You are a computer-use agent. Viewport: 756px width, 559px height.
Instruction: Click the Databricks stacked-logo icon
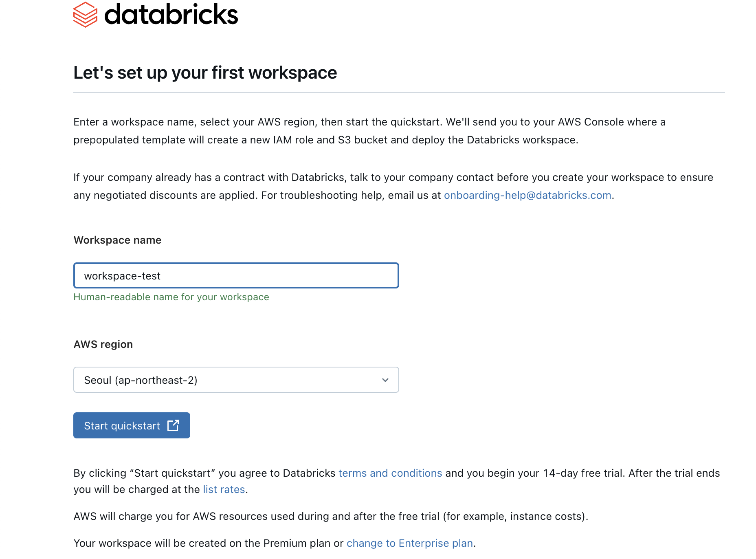(85, 15)
